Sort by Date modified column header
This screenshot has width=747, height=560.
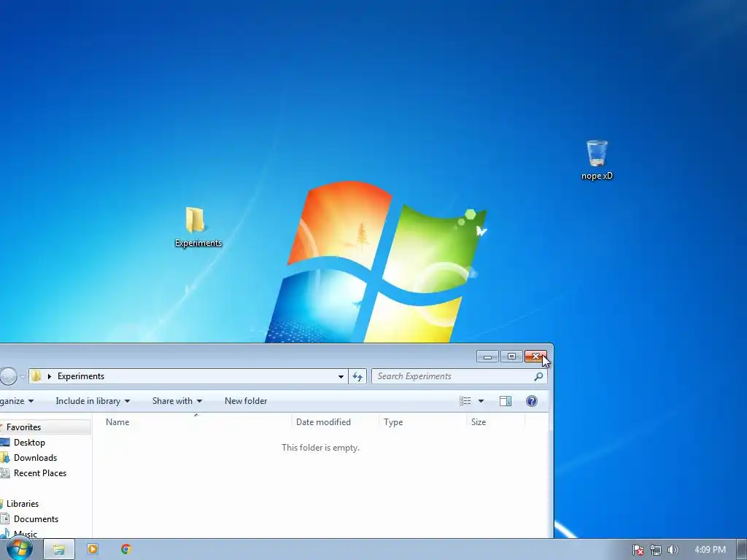click(x=335, y=422)
